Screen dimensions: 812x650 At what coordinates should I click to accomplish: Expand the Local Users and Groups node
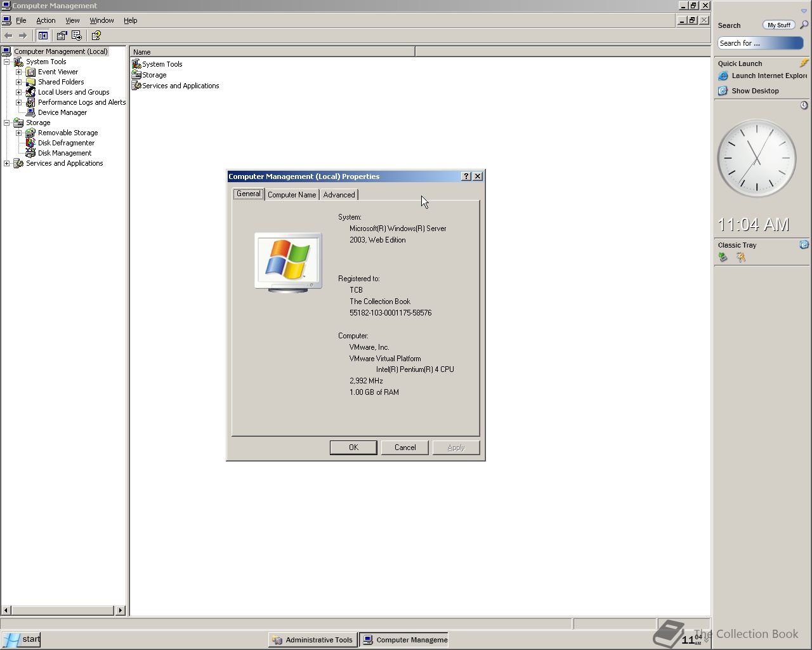pyautogui.click(x=18, y=92)
